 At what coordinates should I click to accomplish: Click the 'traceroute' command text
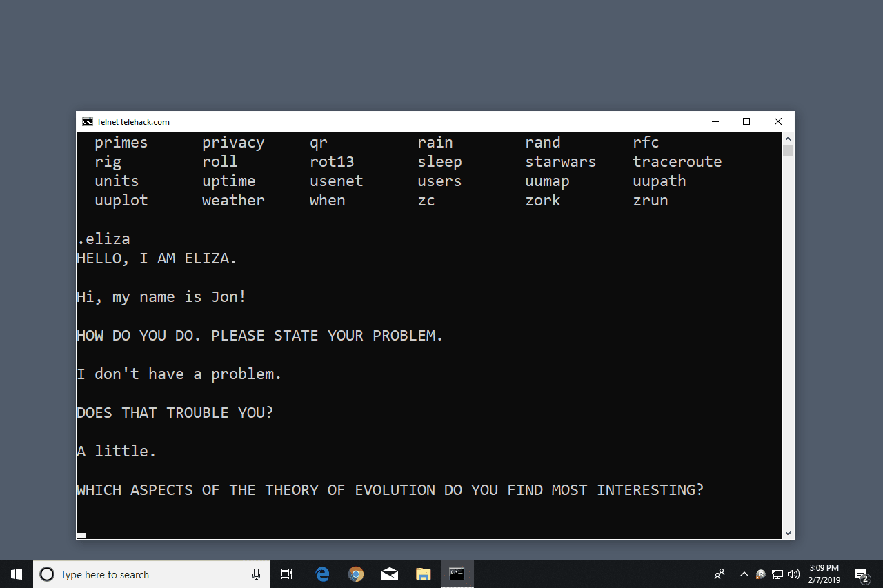point(677,162)
